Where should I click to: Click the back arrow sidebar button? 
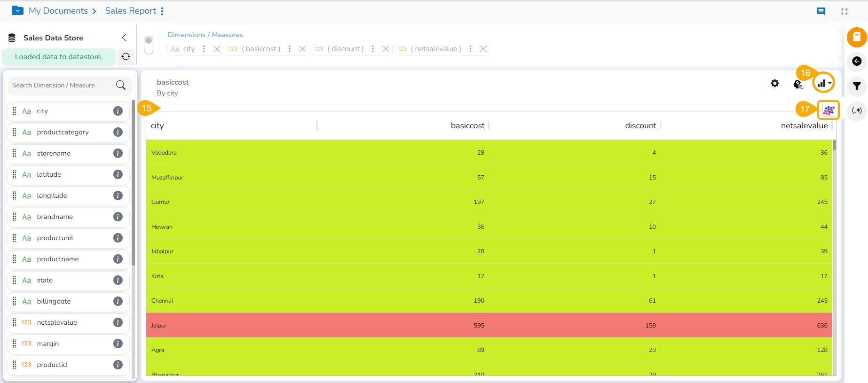(857, 61)
